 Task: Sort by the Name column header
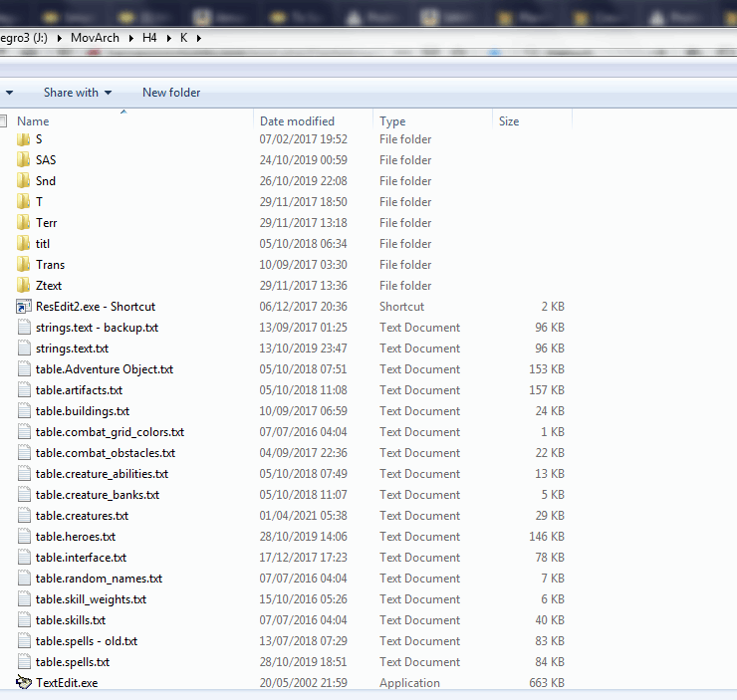click(x=33, y=121)
